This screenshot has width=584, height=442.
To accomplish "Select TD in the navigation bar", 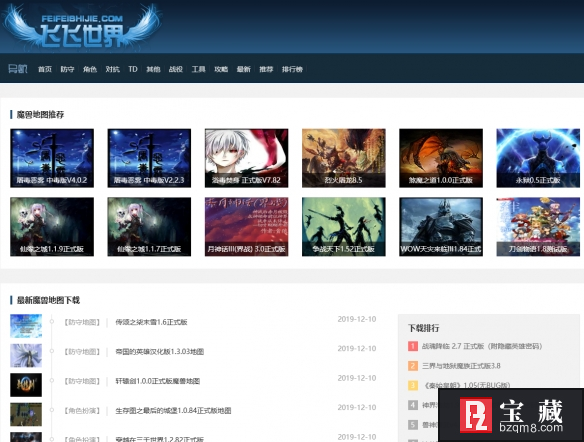I will click(x=133, y=69).
